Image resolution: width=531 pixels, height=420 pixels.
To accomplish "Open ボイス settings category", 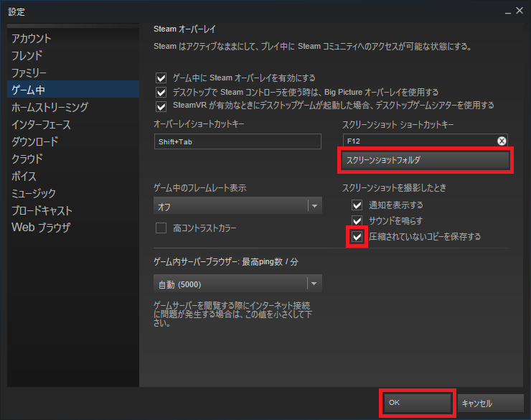I will (73, 176).
